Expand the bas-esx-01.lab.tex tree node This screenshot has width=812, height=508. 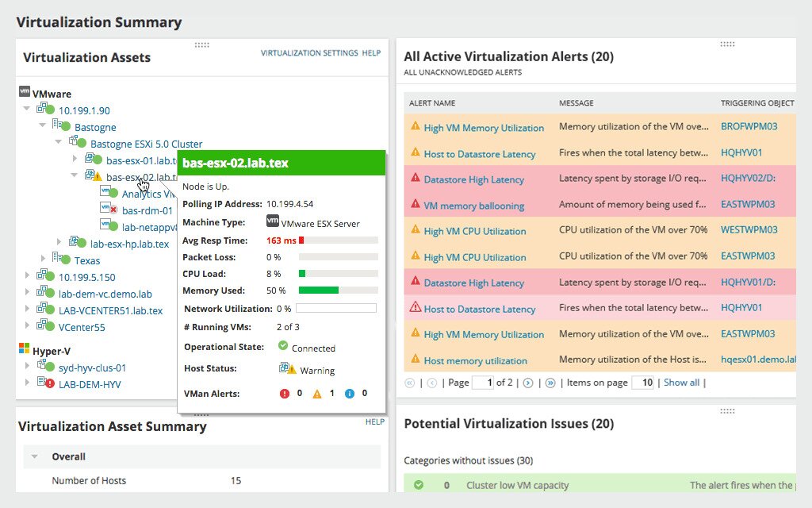(75, 159)
